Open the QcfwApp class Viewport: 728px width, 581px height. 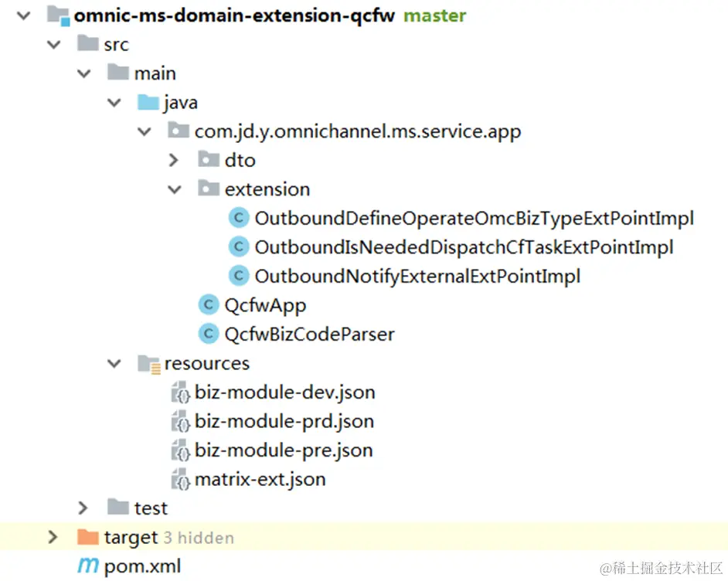point(265,305)
